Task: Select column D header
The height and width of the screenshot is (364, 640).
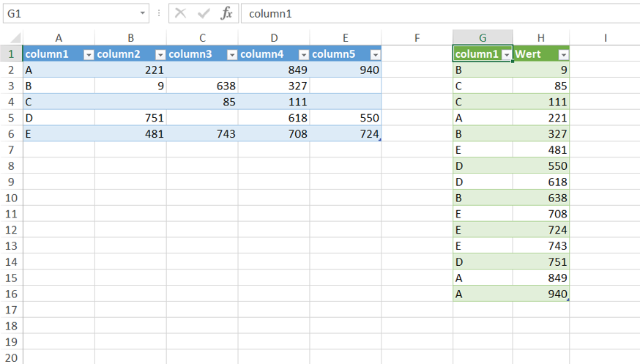Action: [274, 38]
